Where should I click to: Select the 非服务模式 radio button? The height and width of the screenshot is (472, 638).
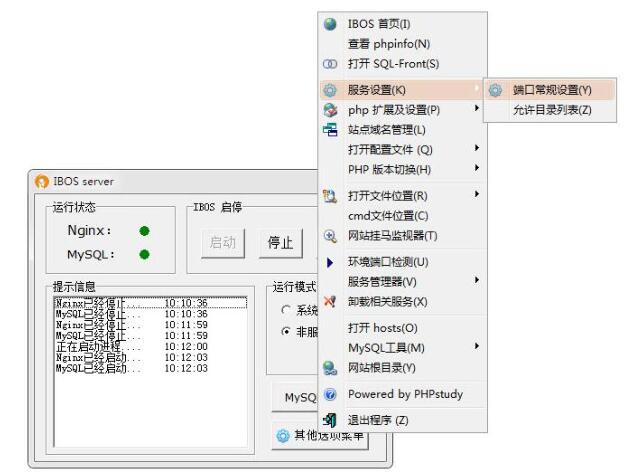pos(286,332)
